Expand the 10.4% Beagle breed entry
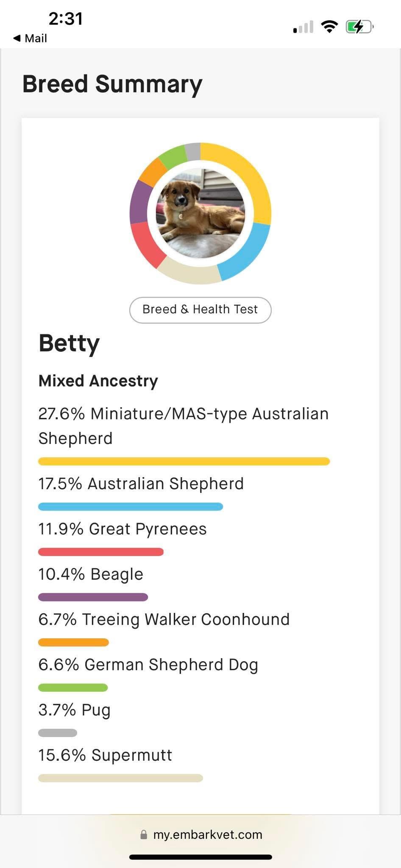Image resolution: width=401 pixels, height=868 pixels. click(90, 574)
